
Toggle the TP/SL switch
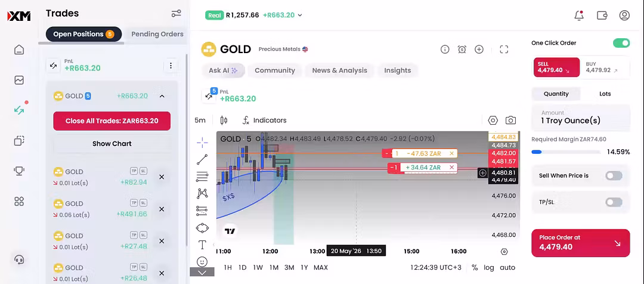(x=614, y=202)
